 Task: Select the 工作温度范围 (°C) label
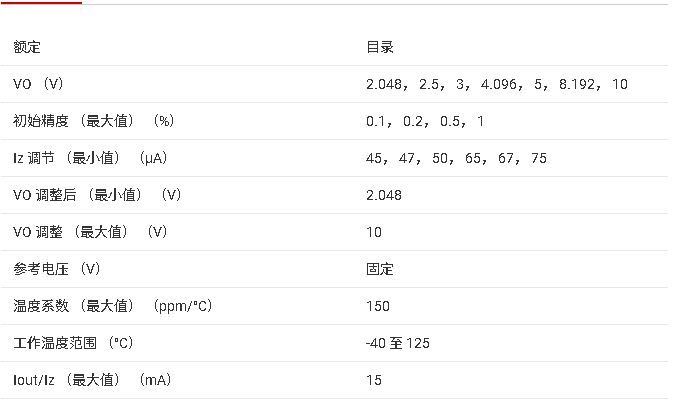73,343
